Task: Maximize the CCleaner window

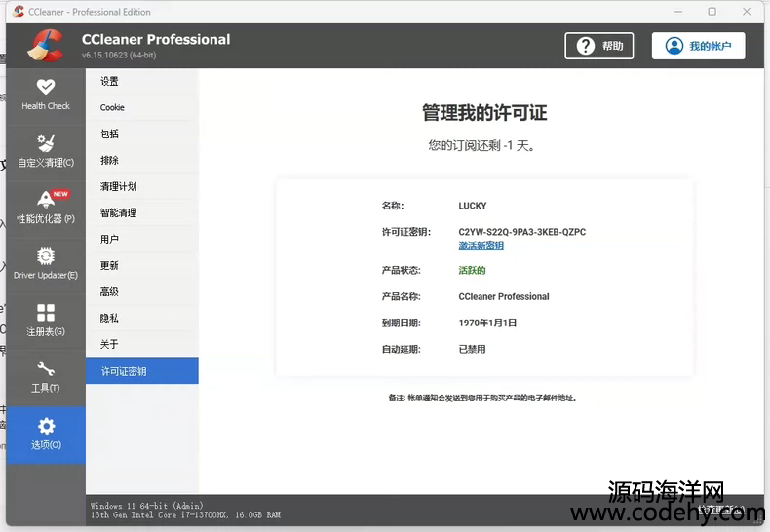Action: tap(712, 12)
